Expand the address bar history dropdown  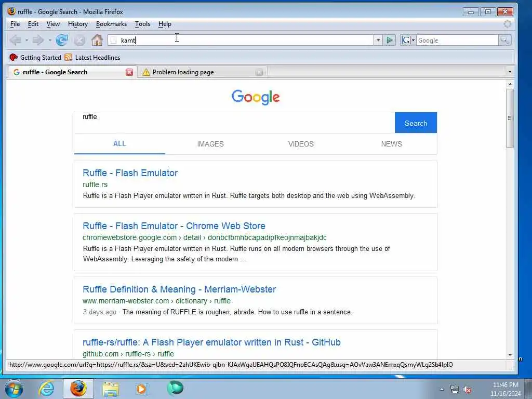(378, 41)
